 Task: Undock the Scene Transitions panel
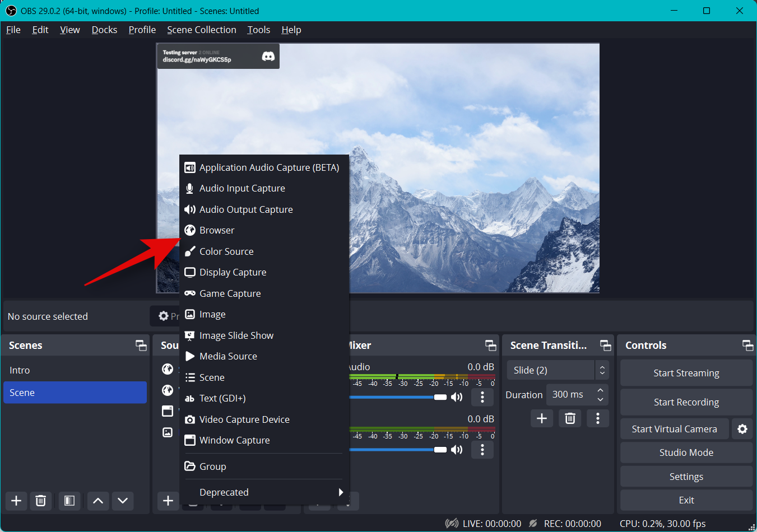pos(606,346)
